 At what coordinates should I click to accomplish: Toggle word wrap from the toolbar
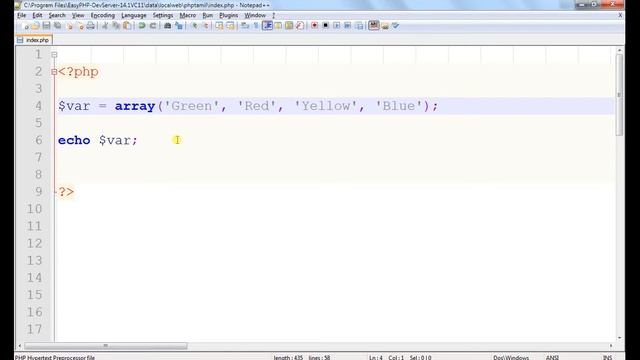coord(244,26)
